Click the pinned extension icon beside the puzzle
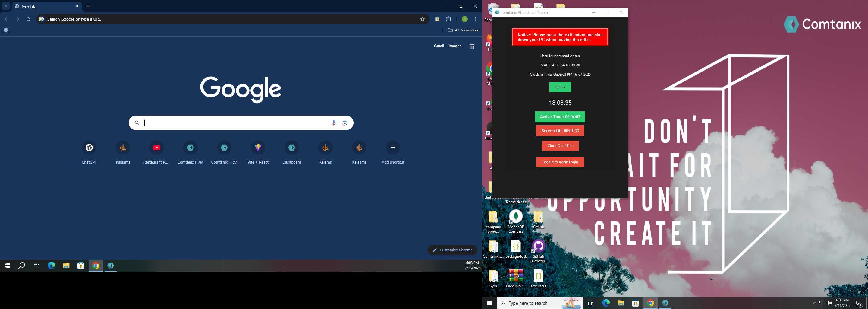This screenshot has width=868, height=309. [437, 19]
